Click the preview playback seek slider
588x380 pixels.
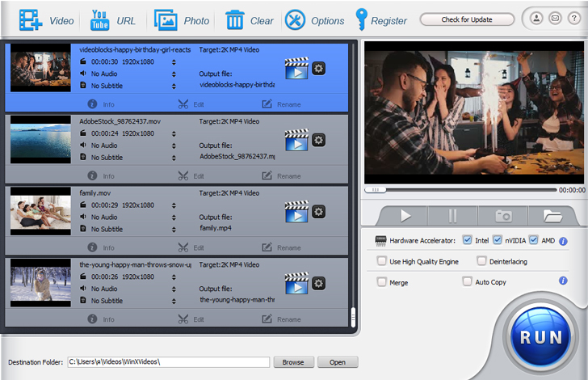click(460, 190)
